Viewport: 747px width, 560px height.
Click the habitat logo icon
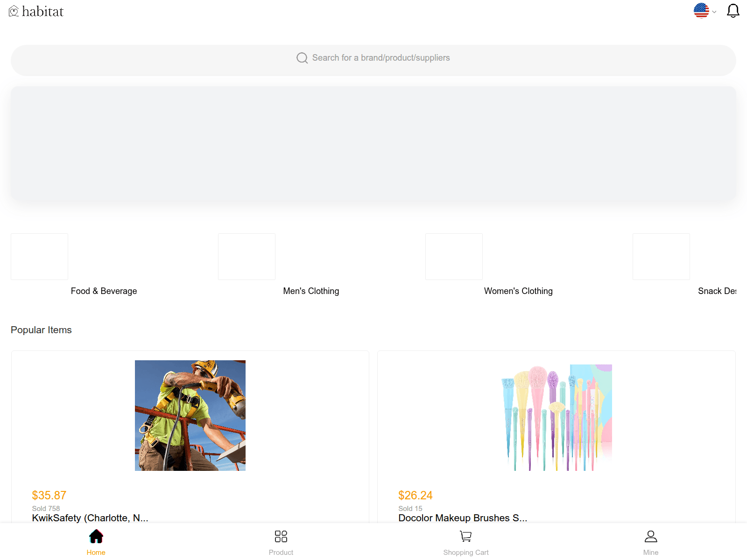click(x=14, y=11)
